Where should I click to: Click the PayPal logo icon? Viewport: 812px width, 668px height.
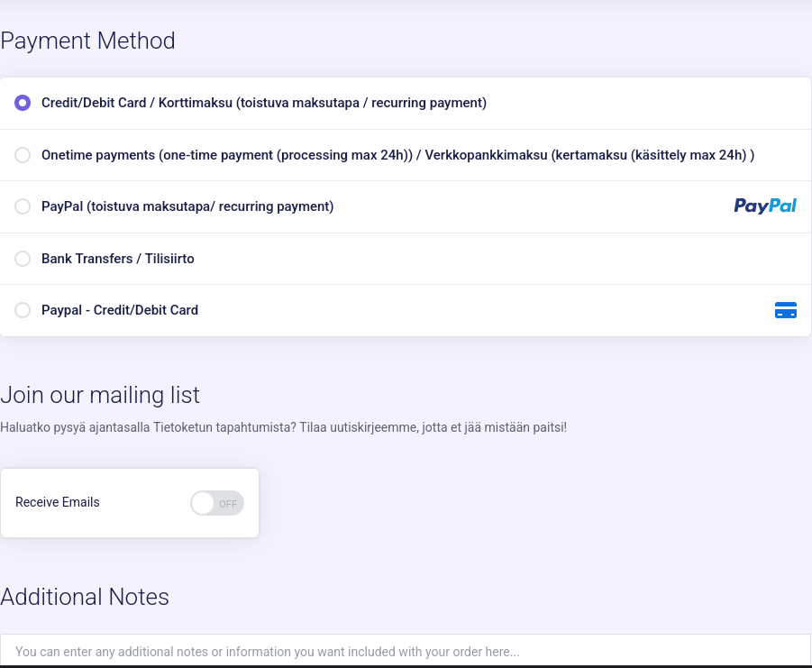pos(765,206)
